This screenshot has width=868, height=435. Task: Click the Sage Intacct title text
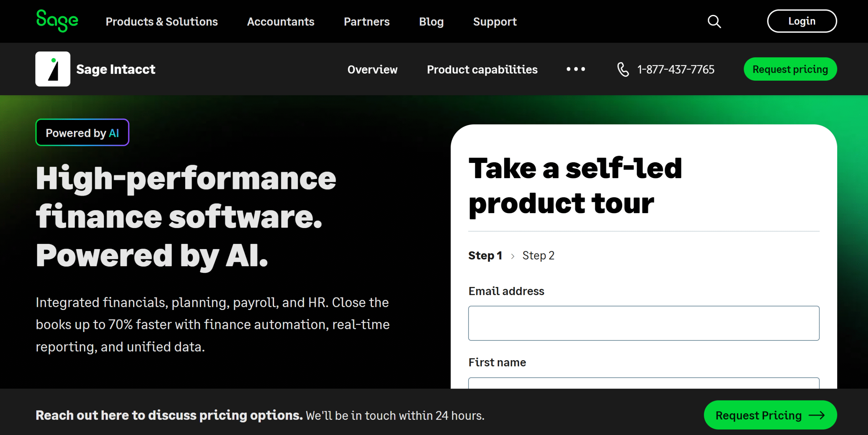tap(116, 69)
